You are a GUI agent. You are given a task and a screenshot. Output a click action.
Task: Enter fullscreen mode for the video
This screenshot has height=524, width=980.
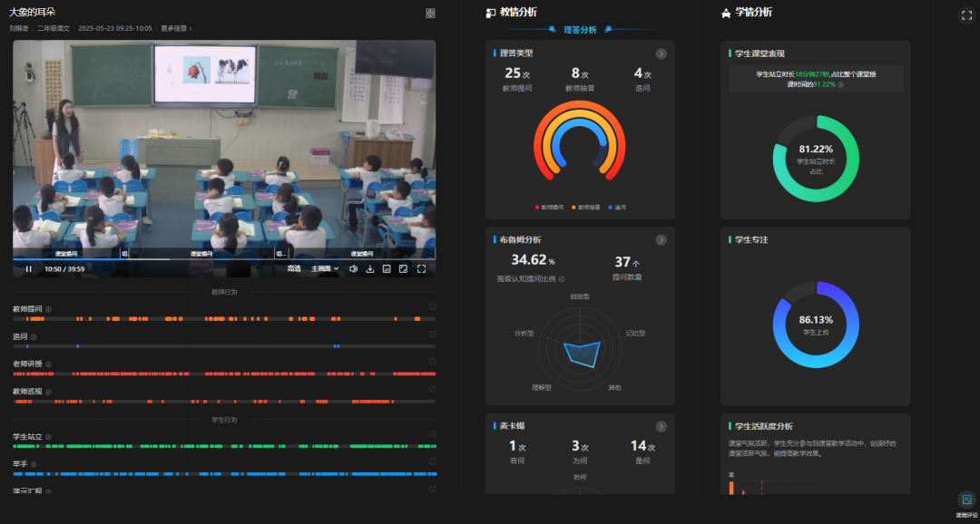click(x=421, y=268)
